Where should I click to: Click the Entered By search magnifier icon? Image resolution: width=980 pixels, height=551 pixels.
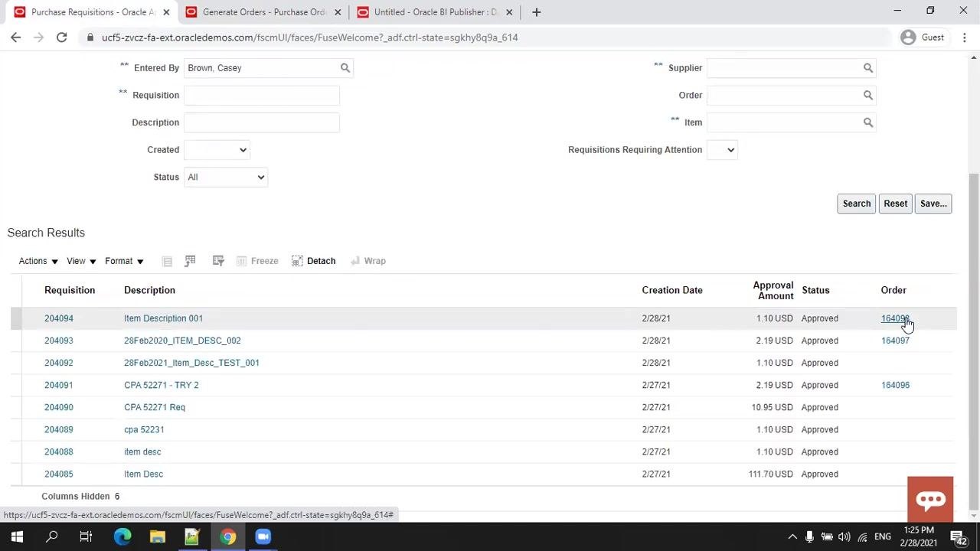point(345,68)
